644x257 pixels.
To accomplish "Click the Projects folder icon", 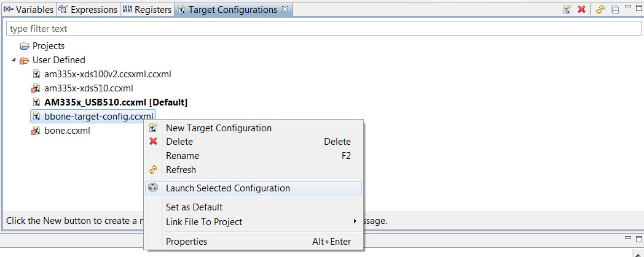I will (x=25, y=46).
